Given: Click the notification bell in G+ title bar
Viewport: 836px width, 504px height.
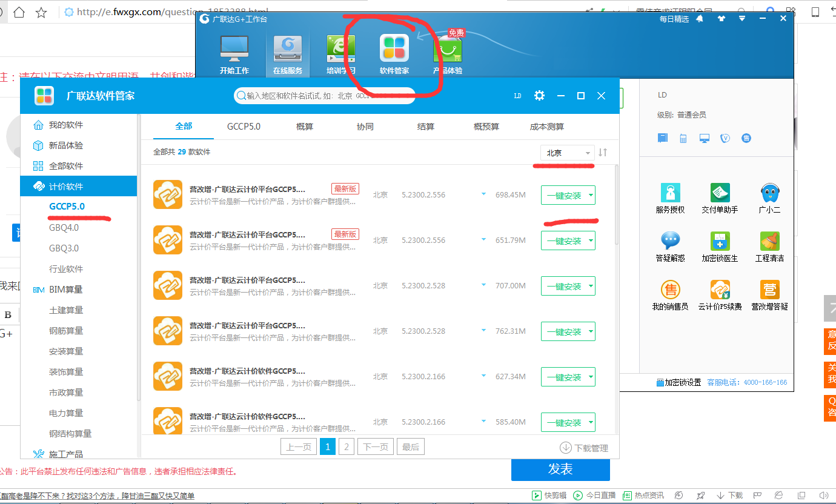Looking at the screenshot, I should [700, 19].
